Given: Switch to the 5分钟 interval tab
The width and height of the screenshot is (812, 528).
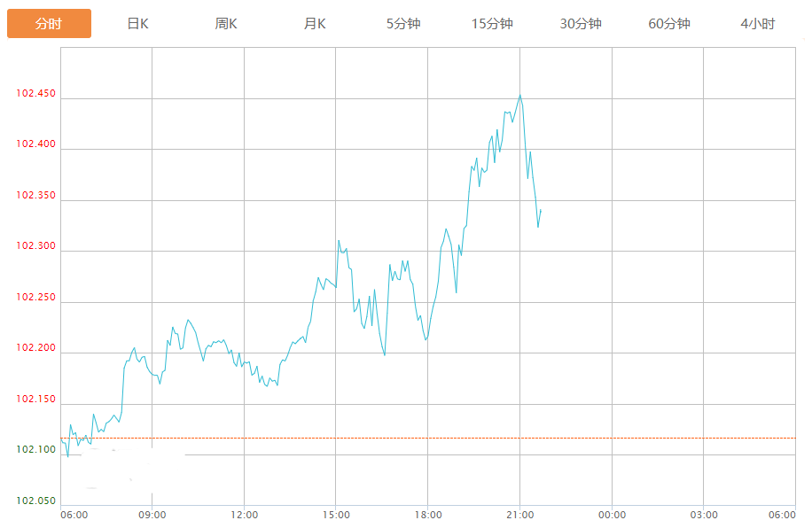Looking at the screenshot, I should pyautogui.click(x=403, y=24).
